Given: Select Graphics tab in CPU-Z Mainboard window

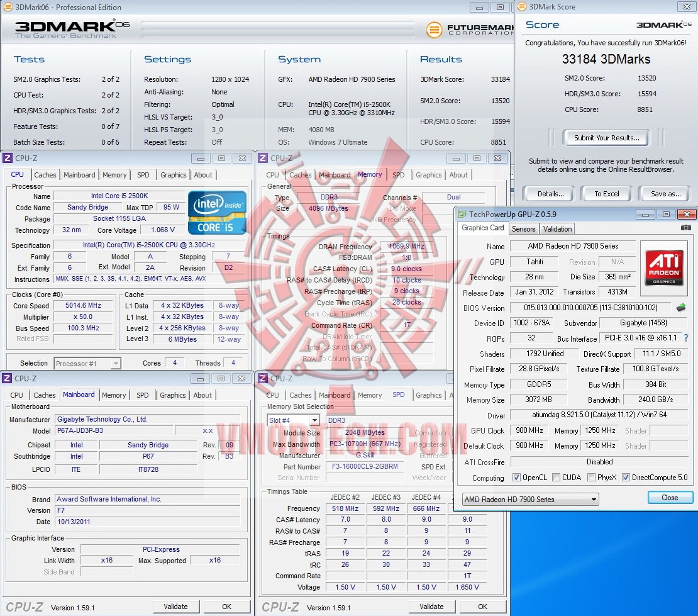Looking at the screenshot, I should tap(173, 395).
